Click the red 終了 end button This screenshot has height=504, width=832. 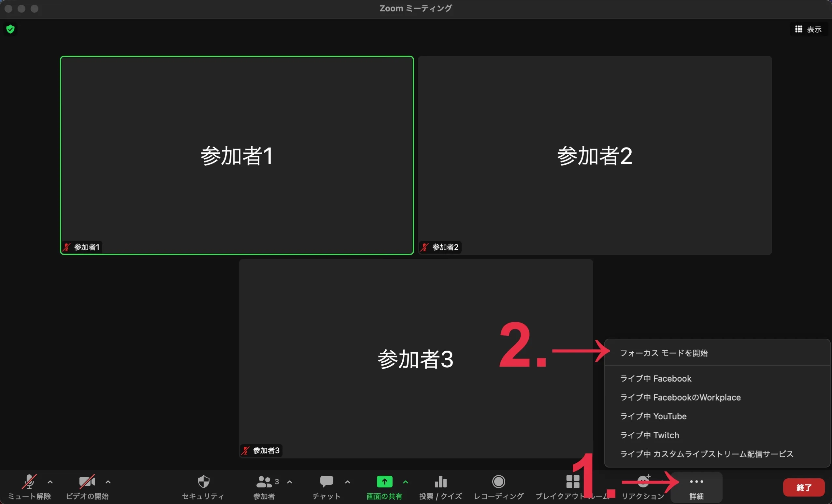tap(804, 487)
